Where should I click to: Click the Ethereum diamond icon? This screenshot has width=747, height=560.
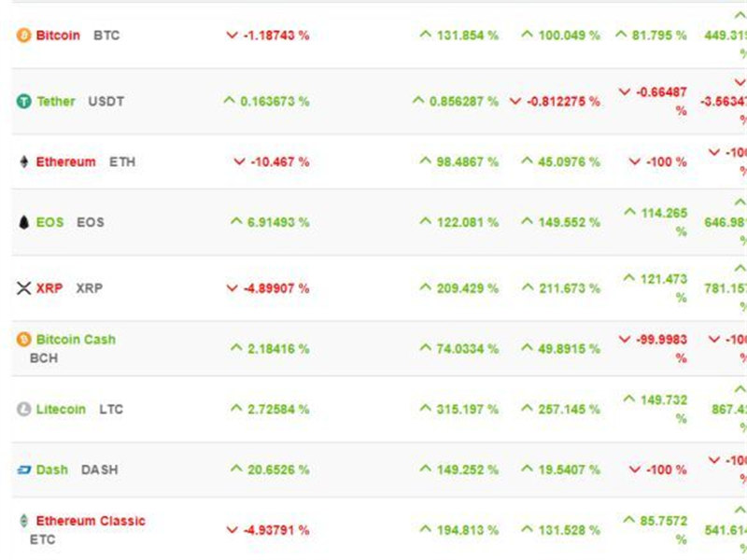[x=24, y=161]
